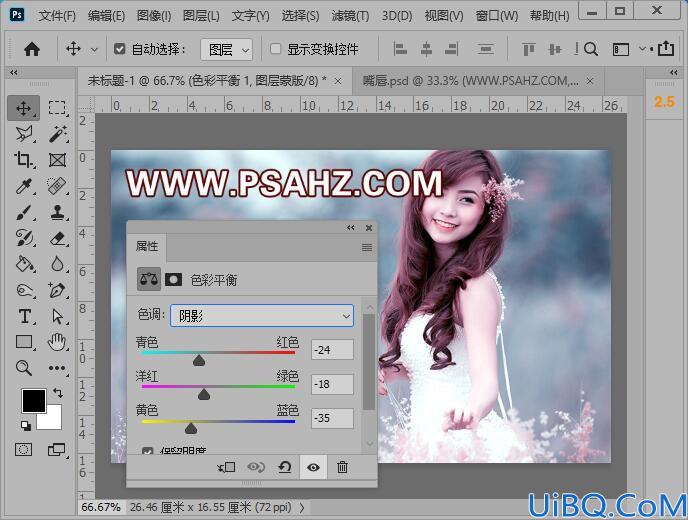Screen dimensions: 688x520
Task: Go to the Home screen icon
Action: pos(32,49)
